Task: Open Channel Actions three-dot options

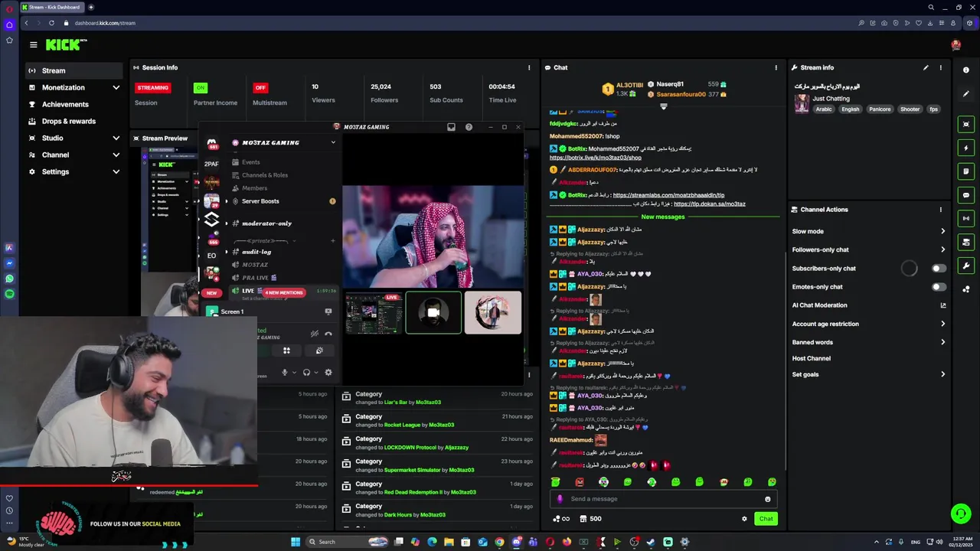Action: tap(941, 209)
